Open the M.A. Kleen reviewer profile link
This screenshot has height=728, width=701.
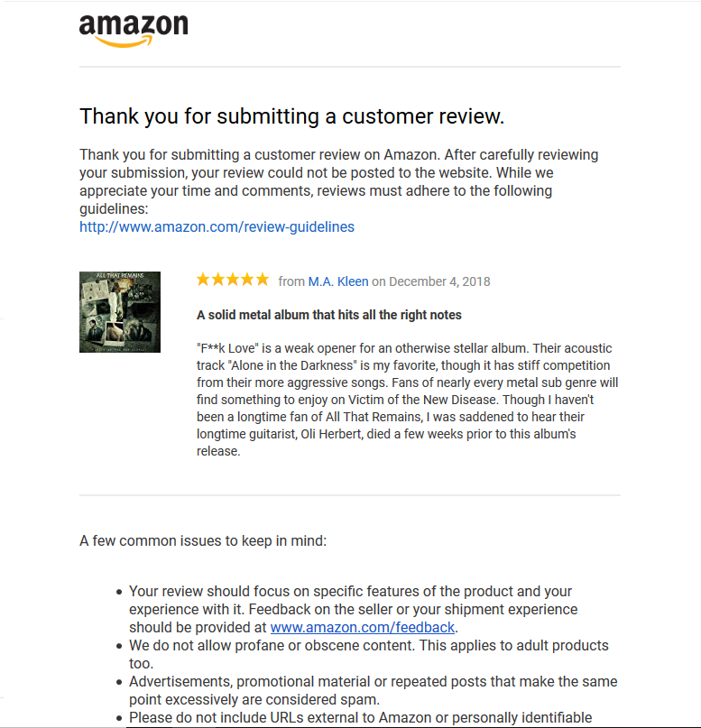338,281
